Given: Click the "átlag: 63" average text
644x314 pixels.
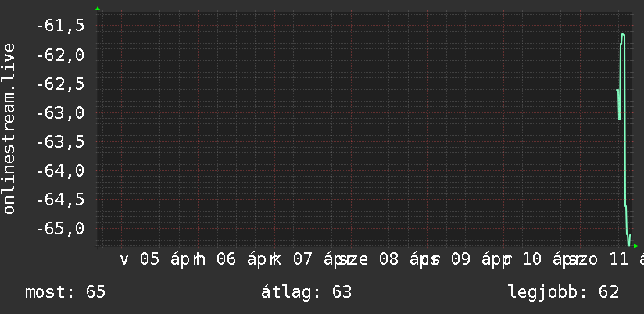Looking at the screenshot, I should click(306, 292).
